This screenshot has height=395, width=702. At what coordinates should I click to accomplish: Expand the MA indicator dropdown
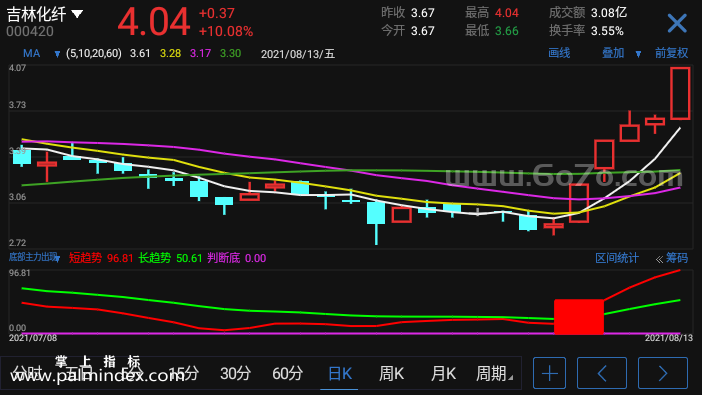(x=57, y=54)
